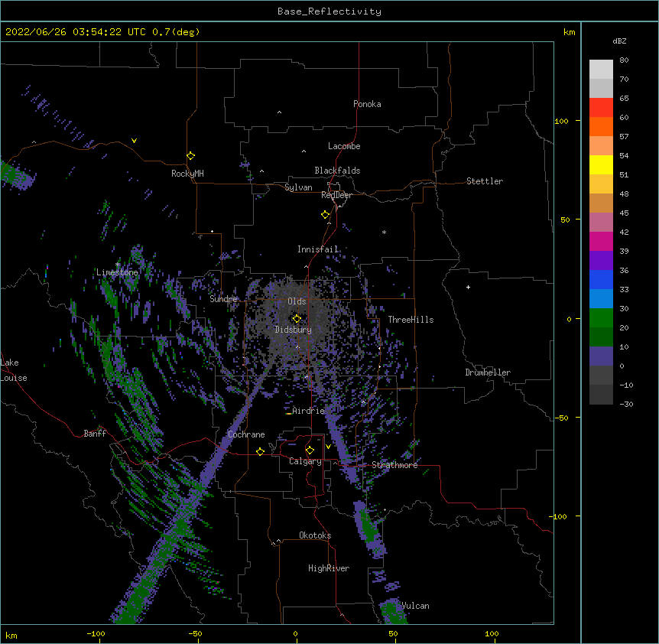Click the Stettler town label

point(485,181)
